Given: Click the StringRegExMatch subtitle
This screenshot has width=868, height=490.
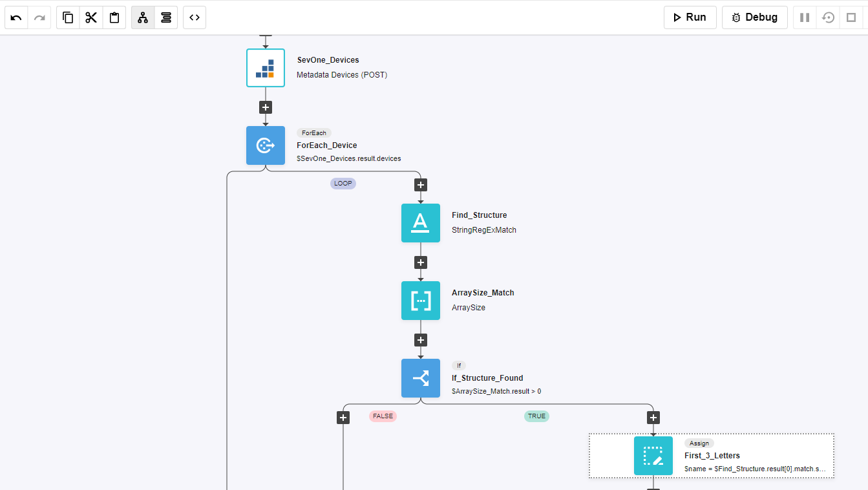Looking at the screenshot, I should pos(484,230).
